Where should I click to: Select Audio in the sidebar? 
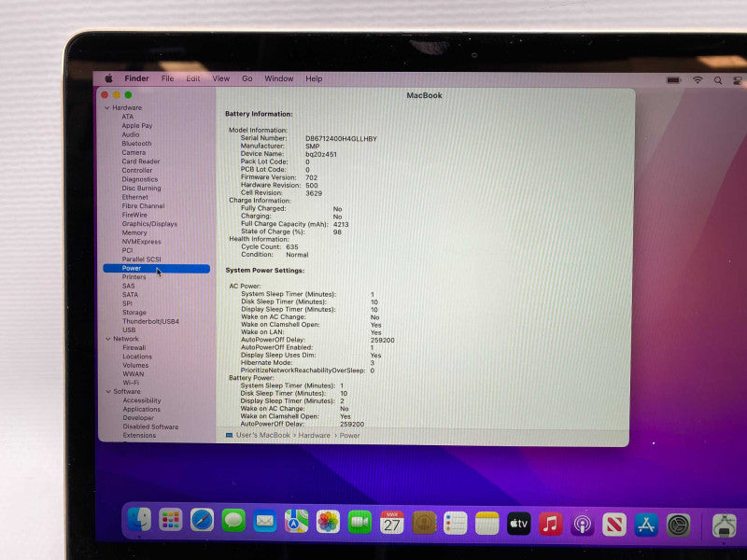131,134
